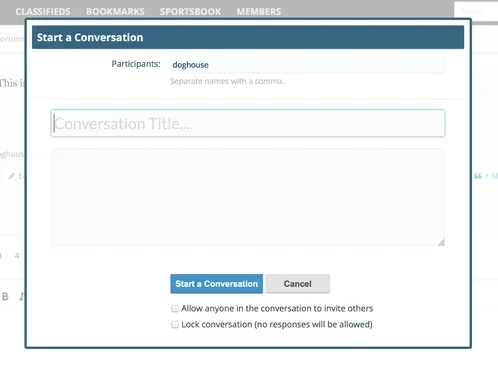Click the blue Start a Conversation button
The image size is (498, 365).
point(216,284)
